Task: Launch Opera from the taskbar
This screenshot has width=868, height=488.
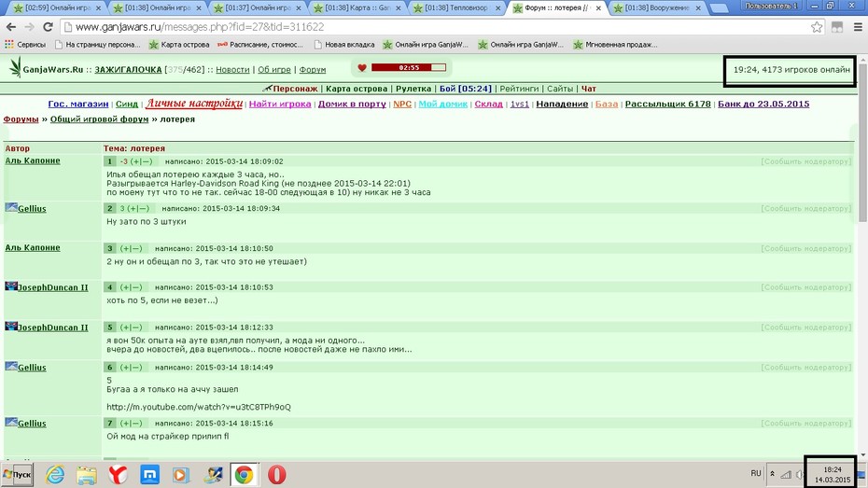Action: tap(277, 475)
